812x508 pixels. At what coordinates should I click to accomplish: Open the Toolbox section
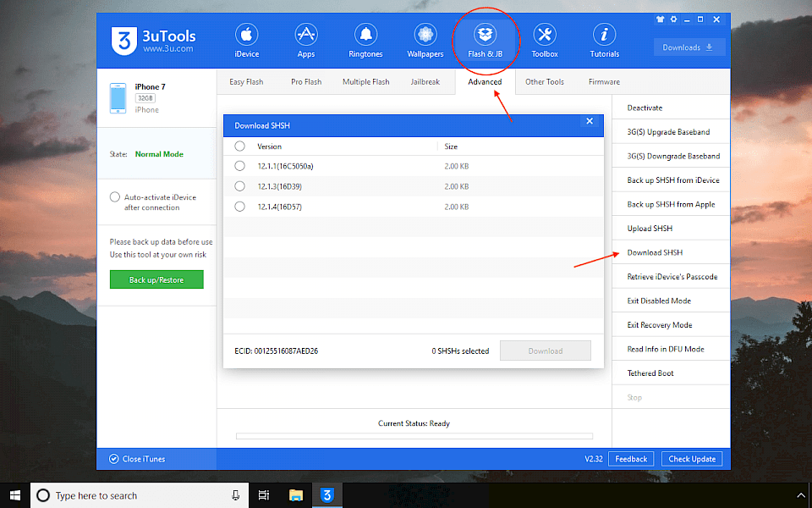coord(545,41)
